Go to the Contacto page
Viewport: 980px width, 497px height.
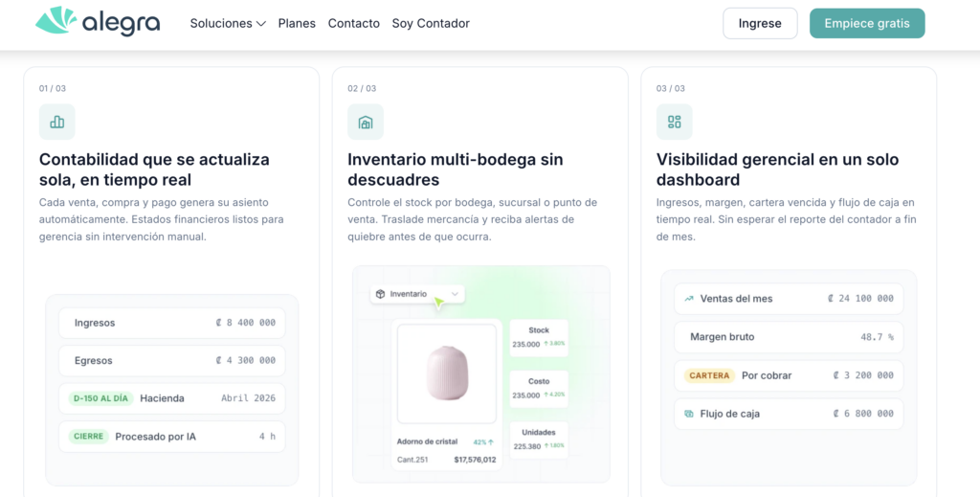354,23
